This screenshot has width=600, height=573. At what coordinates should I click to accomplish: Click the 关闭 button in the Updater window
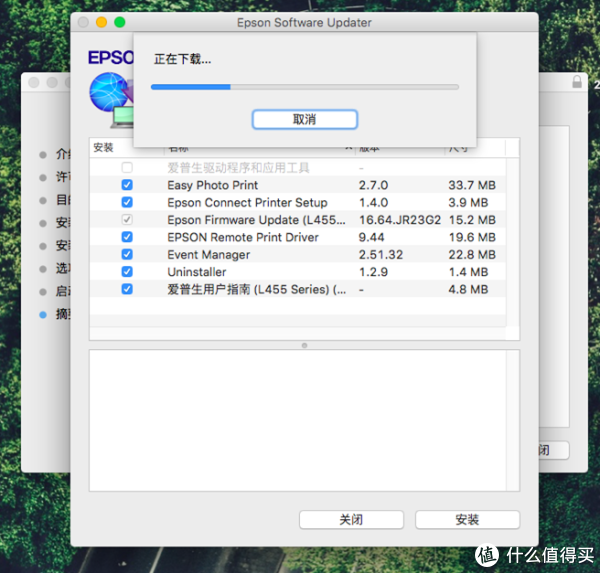click(351, 519)
